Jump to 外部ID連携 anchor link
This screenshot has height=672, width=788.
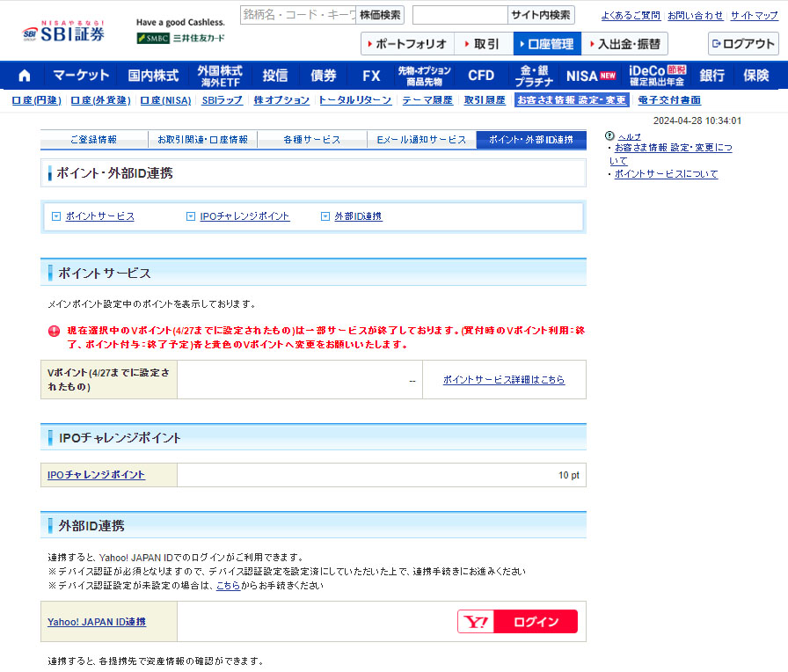pyautogui.click(x=357, y=216)
